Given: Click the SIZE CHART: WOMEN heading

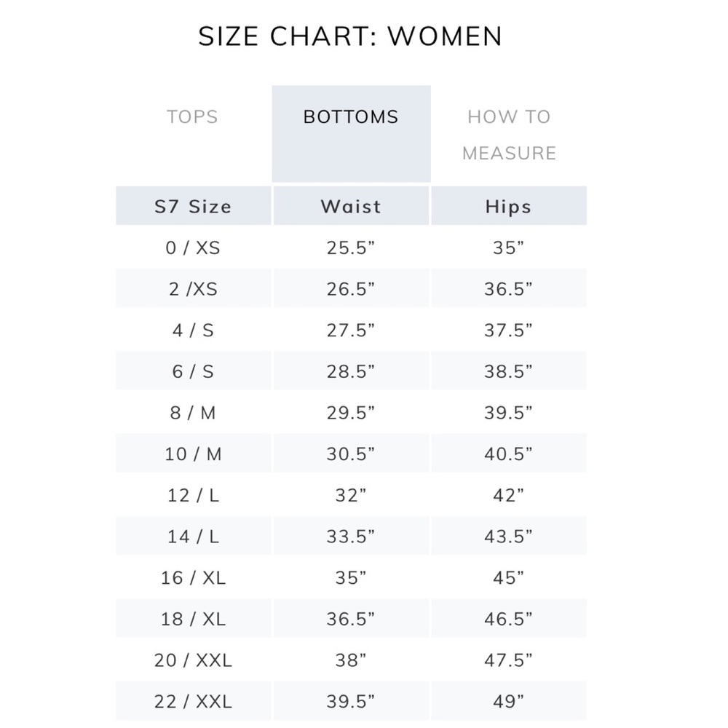Looking at the screenshot, I should [x=351, y=36].
